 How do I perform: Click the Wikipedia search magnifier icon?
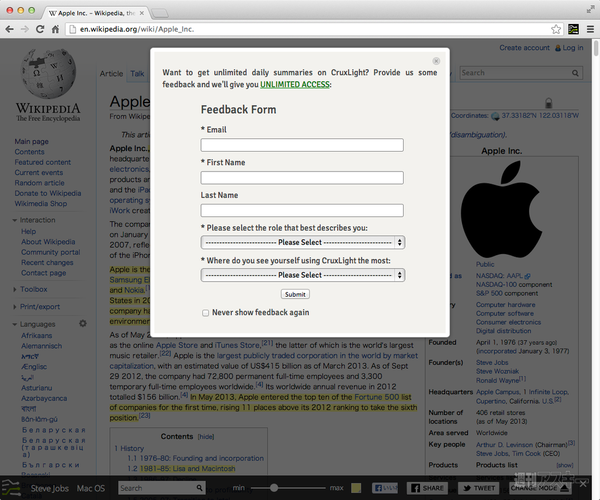[575, 73]
